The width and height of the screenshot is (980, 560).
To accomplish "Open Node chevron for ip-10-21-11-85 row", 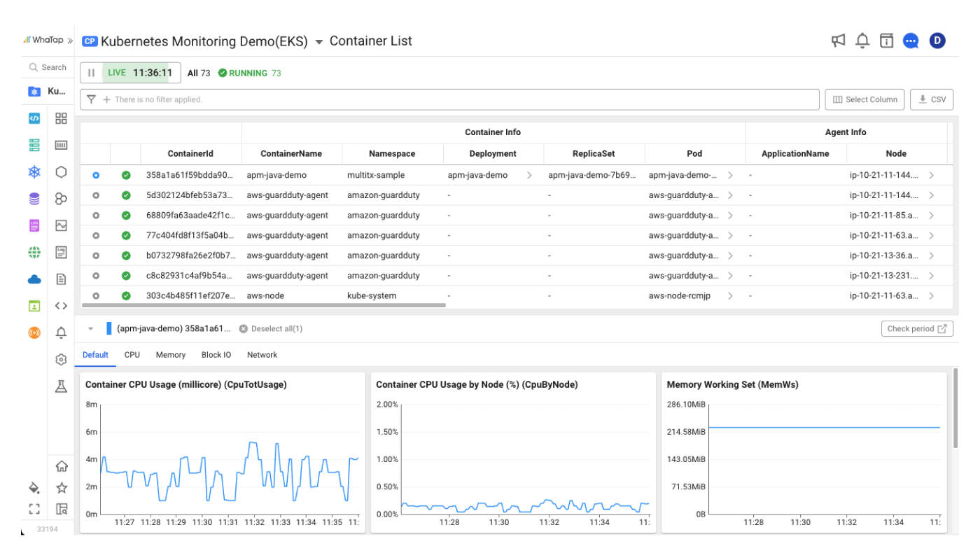I will pos(931,216).
